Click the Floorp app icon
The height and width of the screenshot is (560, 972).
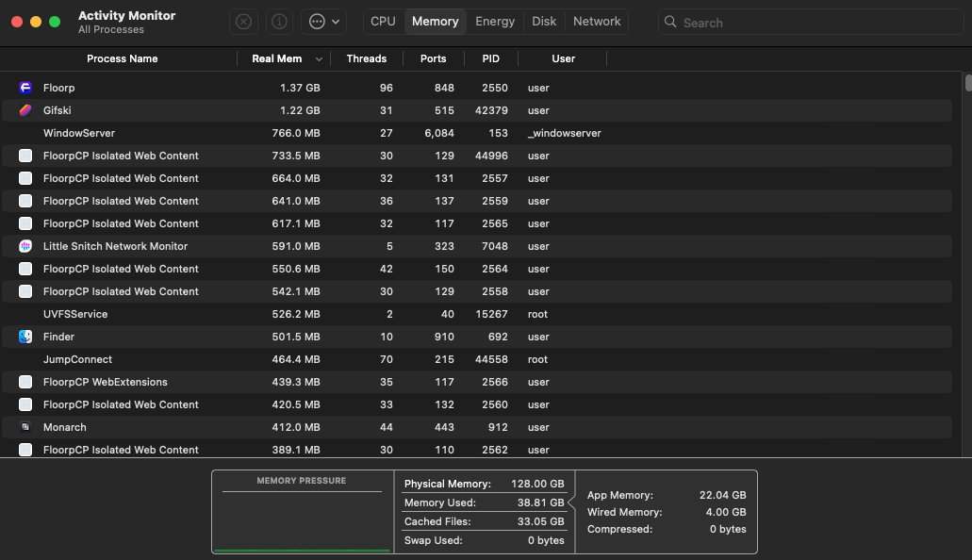(25, 88)
